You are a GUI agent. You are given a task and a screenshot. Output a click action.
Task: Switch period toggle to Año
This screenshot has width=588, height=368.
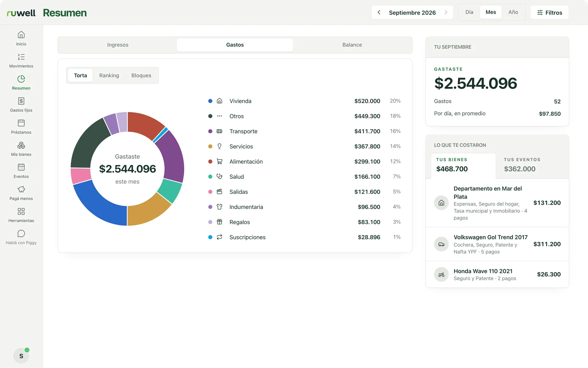tap(513, 12)
